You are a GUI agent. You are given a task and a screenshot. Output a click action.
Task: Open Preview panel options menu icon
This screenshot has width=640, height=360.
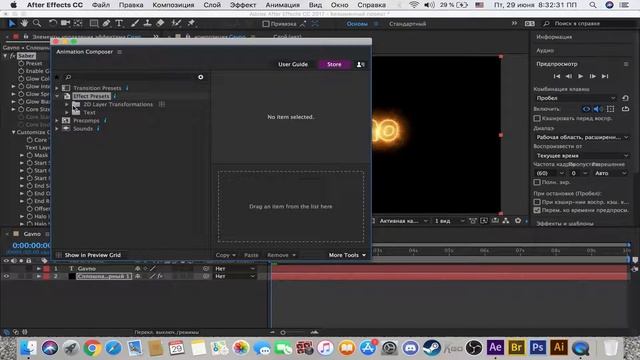click(x=626, y=64)
